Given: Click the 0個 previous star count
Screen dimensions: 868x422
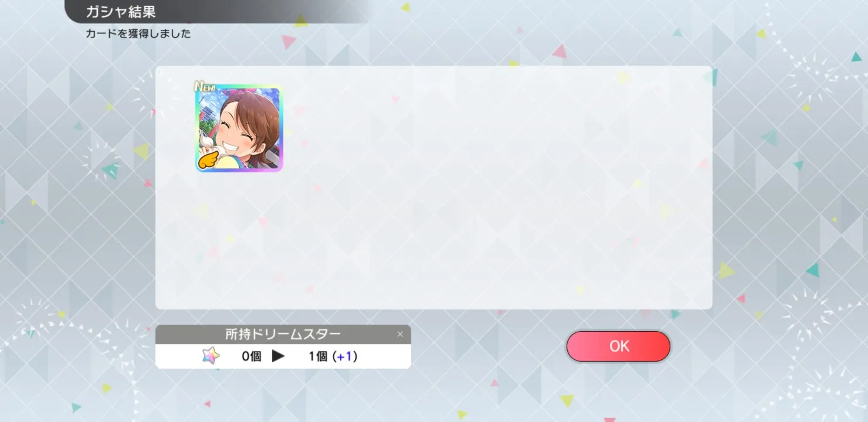Looking at the screenshot, I should [252, 356].
